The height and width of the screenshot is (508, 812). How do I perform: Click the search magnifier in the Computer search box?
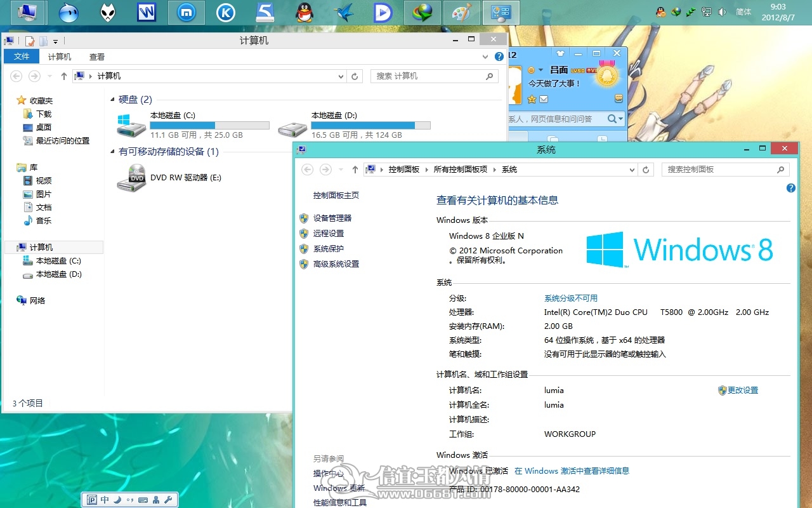coord(489,76)
